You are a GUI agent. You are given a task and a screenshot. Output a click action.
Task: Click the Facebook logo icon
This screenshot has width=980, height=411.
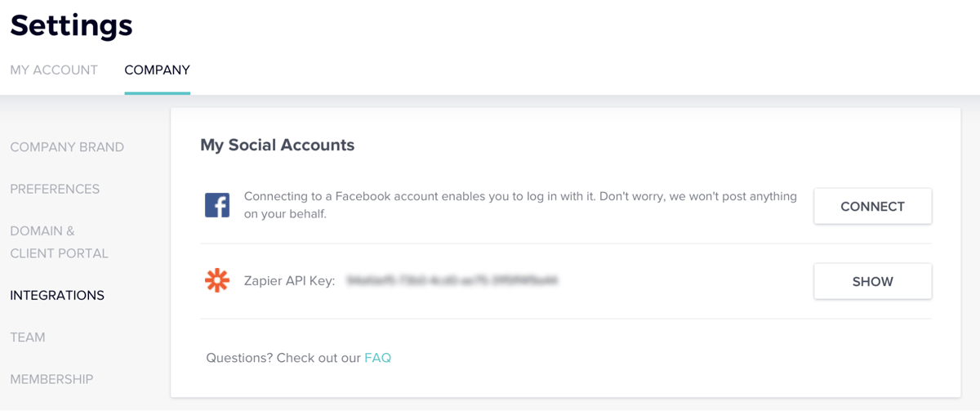[x=217, y=205]
